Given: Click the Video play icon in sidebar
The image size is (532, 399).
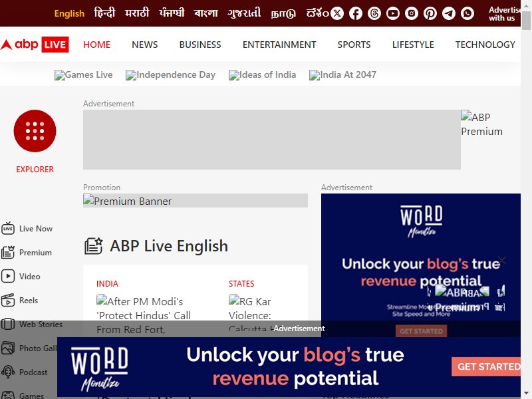Looking at the screenshot, I should point(8,276).
